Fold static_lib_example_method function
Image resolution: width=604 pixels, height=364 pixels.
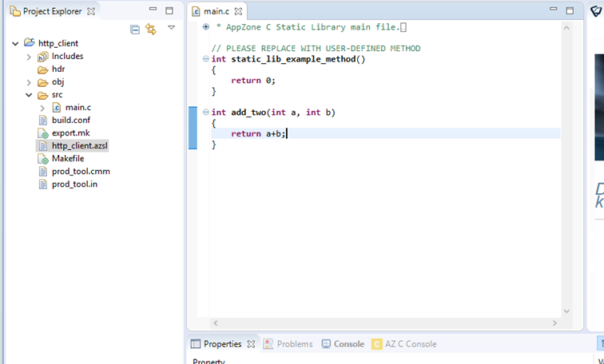pos(205,59)
